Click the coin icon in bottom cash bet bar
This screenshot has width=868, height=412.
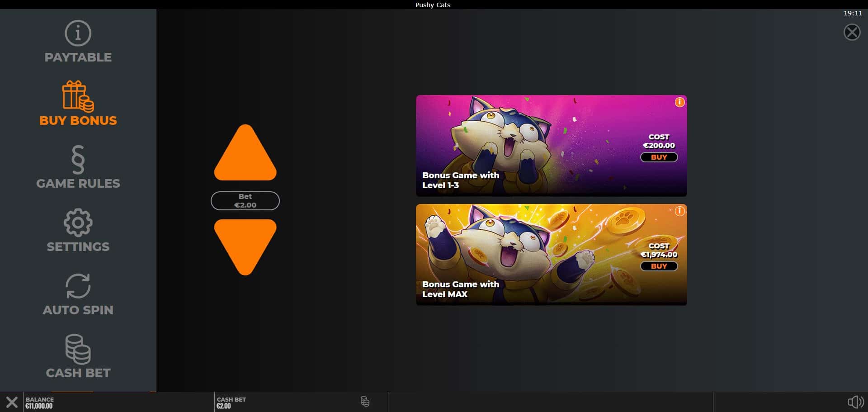click(x=365, y=402)
